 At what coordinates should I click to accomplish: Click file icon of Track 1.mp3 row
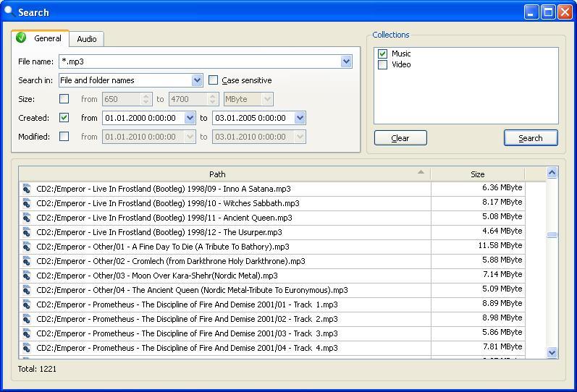[27, 304]
